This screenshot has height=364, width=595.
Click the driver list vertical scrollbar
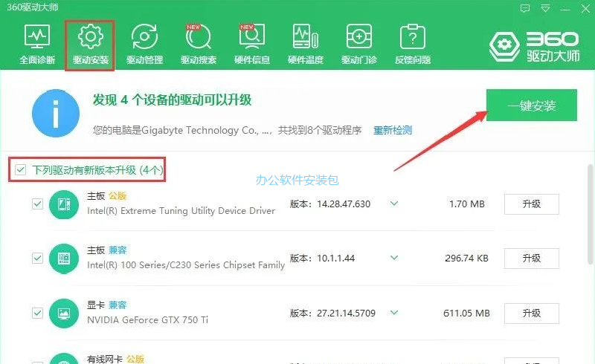(590, 214)
